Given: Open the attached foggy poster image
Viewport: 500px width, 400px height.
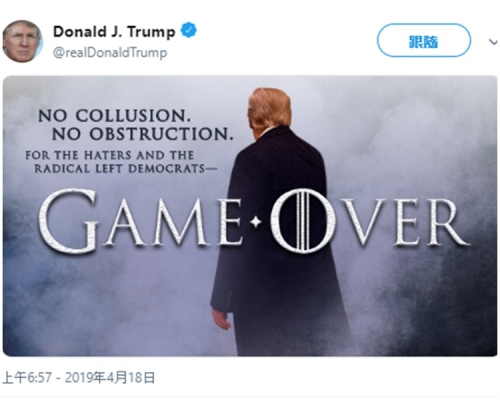Looking at the screenshot, I should [x=250, y=216].
